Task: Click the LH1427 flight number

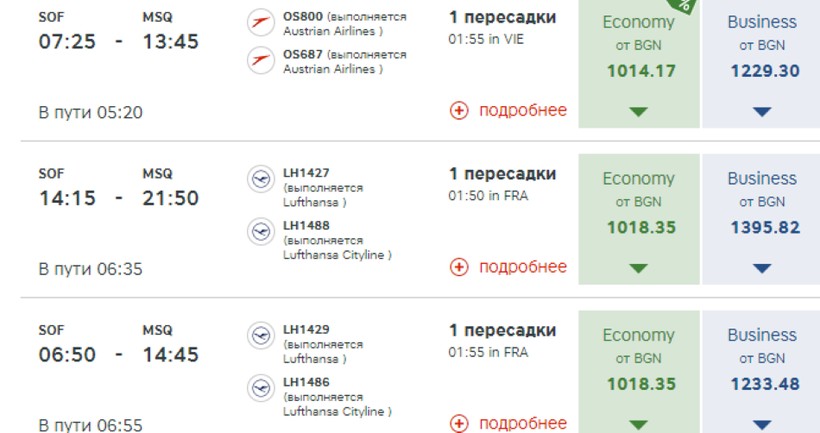Action: 306,173
